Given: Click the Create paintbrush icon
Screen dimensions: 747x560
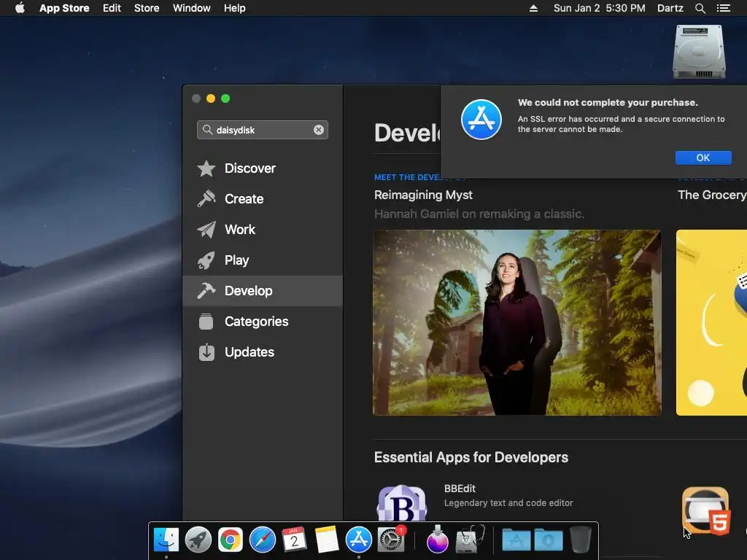Looking at the screenshot, I should click(206, 198).
